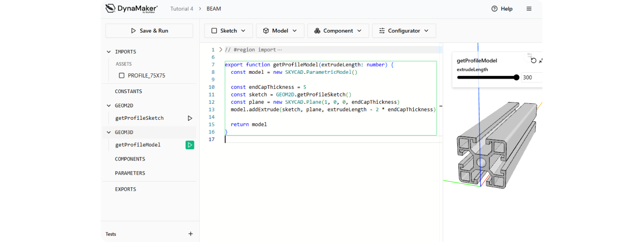Viewport: 644px width, 242px height.
Task: Open the hamburger menu
Action: pyautogui.click(x=529, y=8)
